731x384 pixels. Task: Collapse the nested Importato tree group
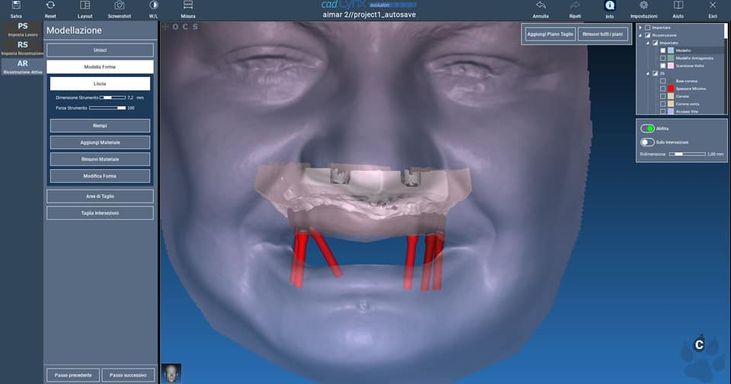pos(648,43)
